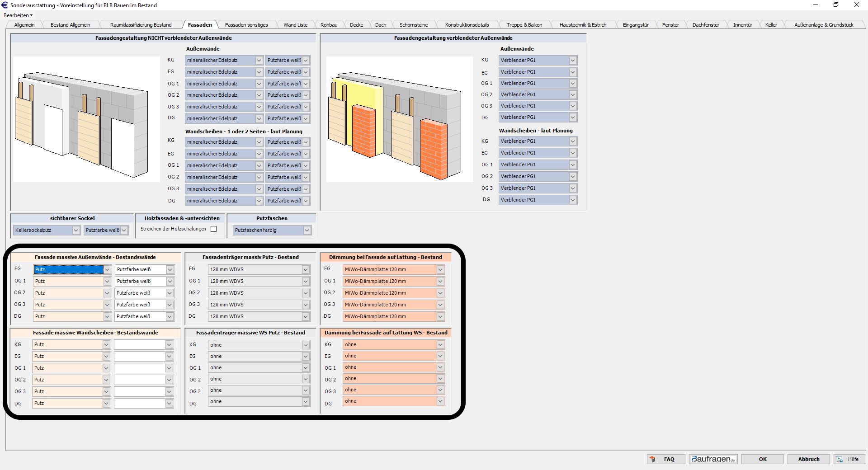
Task: Click the Baufragen.de logo button
Action: point(713,459)
